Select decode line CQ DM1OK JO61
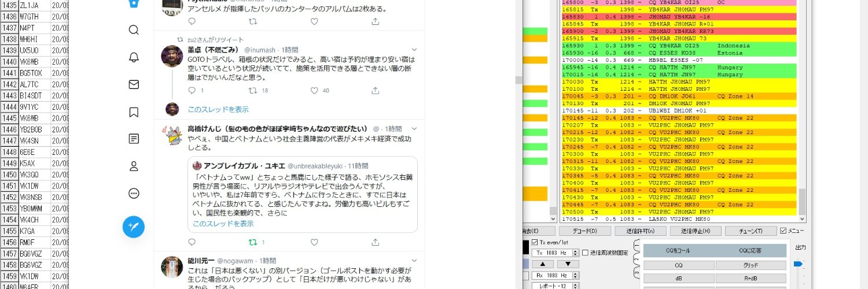Screen dimensions: 868x289 [679, 96]
